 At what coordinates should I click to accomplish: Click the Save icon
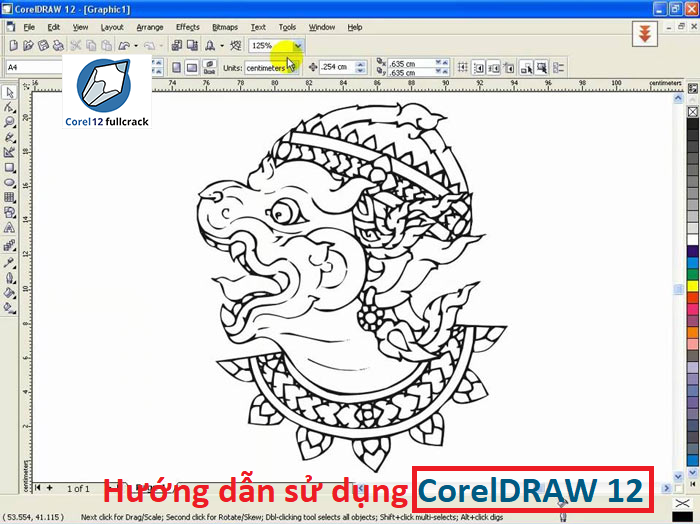click(x=43, y=46)
